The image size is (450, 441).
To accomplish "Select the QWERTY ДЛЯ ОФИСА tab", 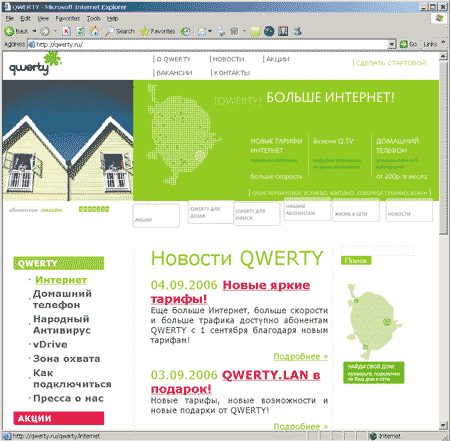I will point(257,214).
